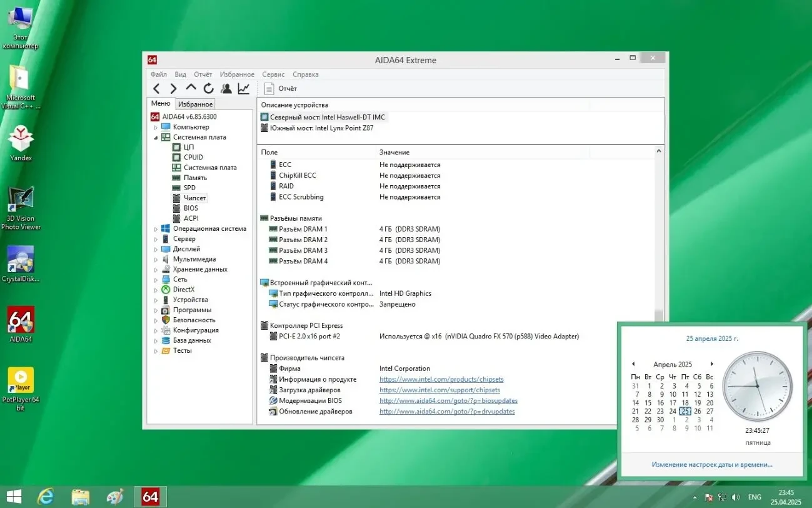
Task: Click the Back navigation arrow in toolbar
Action: tap(156, 89)
